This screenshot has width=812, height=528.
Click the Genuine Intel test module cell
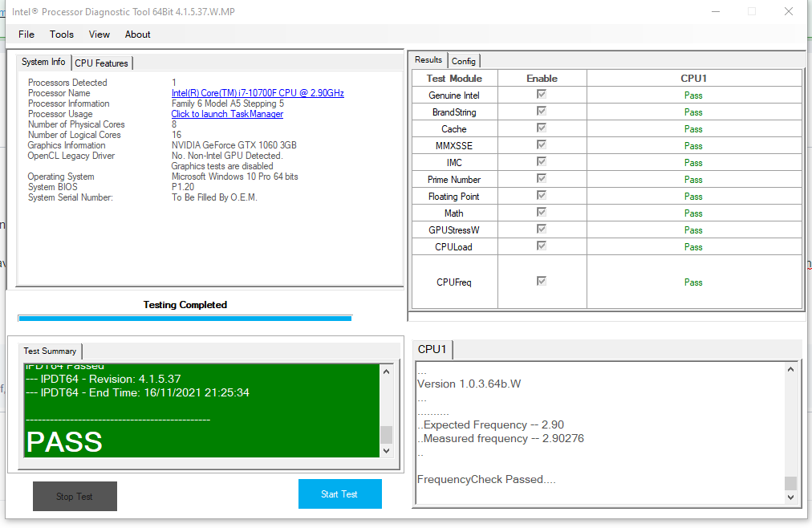[x=455, y=95]
